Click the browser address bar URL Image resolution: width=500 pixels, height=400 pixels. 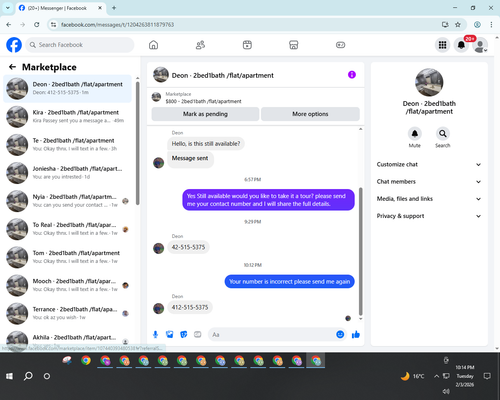[117, 25]
